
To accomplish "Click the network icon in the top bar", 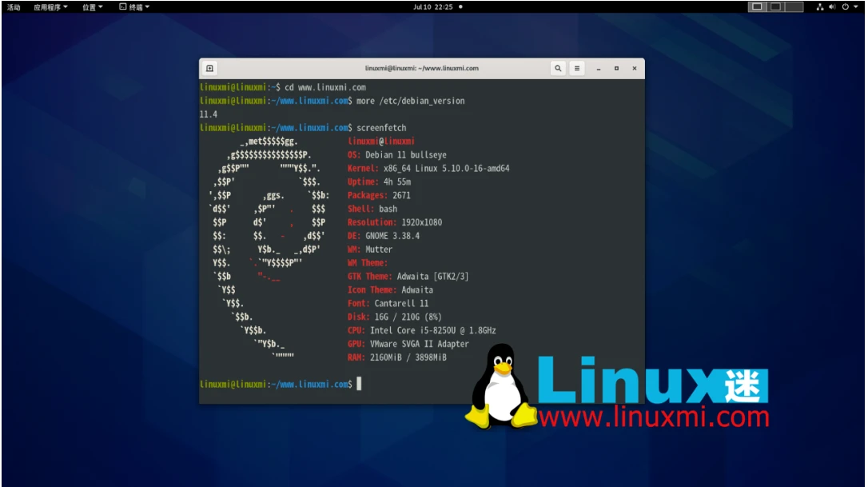I will (820, 6).
